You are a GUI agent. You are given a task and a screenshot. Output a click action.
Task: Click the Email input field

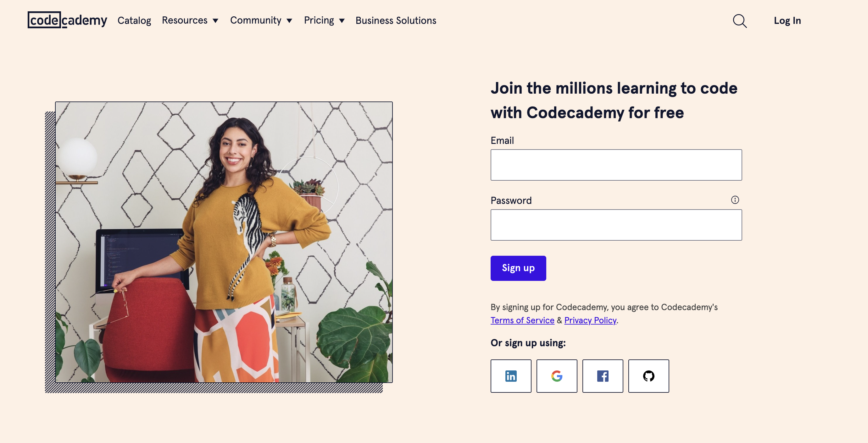tap(616, 165)
